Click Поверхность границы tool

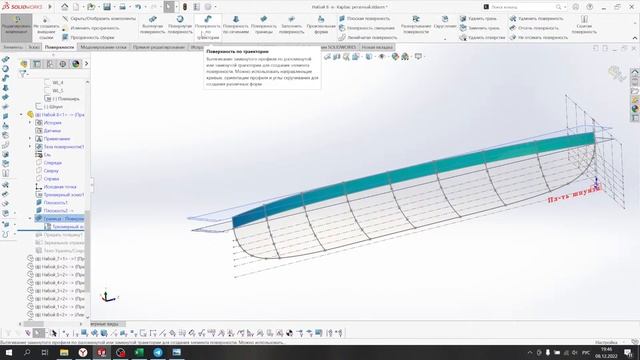264,25
